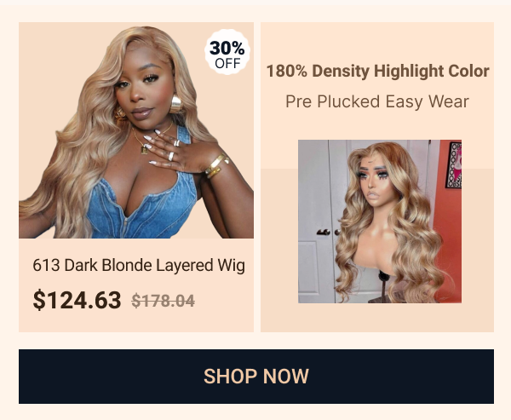Image resolution: width=511 pixels, height=420 pixels.
Task: Click the 30% OFF discount badge
Action: tap(227, 52)
